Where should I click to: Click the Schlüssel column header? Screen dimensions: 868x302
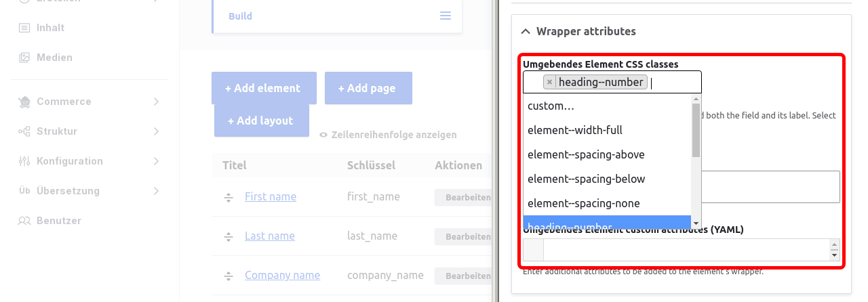pos(371,165)
